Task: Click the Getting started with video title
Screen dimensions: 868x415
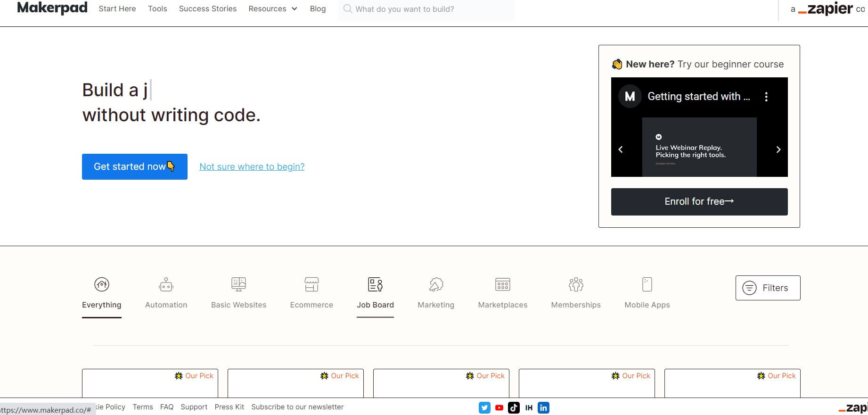Action: click(x=699, y=97)
